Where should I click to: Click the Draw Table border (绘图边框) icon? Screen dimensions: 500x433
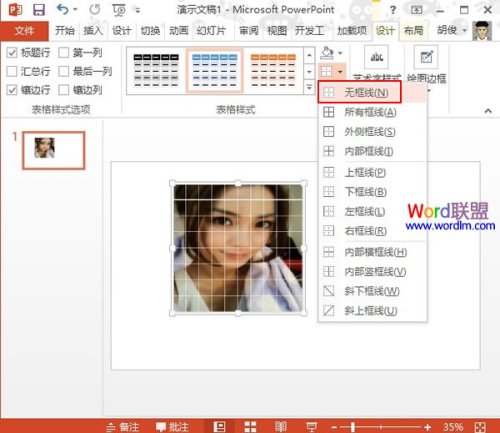[426, 57]
